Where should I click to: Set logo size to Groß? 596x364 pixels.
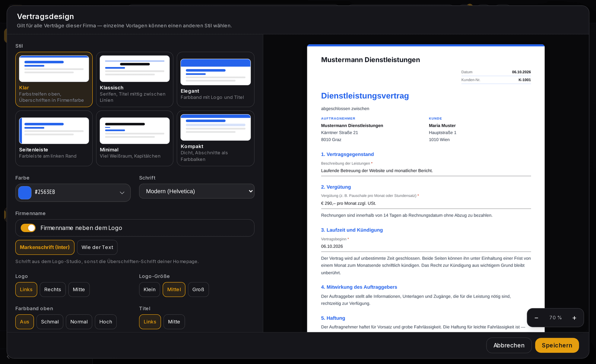click(x=198, y=290)
